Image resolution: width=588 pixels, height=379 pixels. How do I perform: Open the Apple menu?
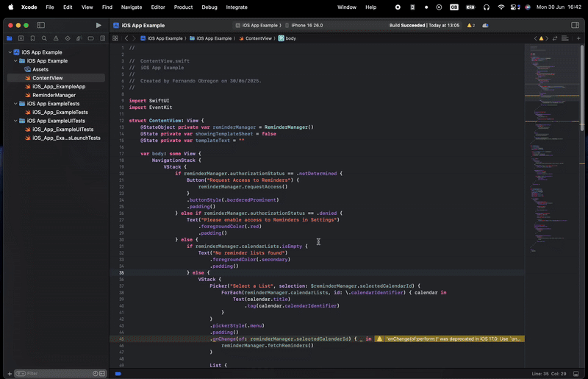(x=11, y=7)
